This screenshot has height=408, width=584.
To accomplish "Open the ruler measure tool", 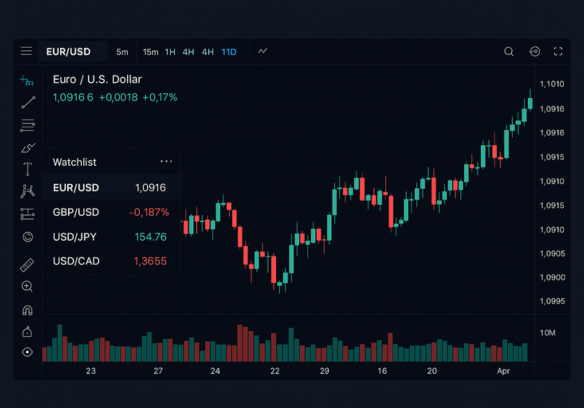I will (27, 265).
